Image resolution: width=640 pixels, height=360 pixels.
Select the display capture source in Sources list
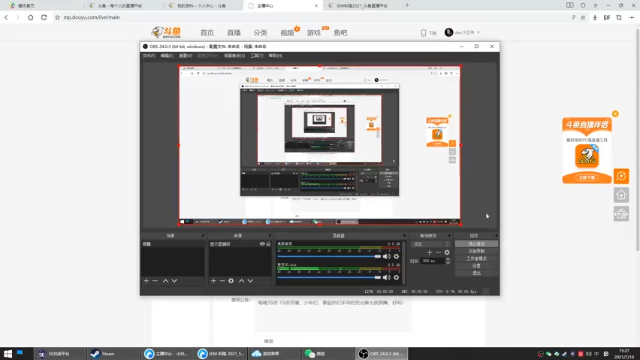point(234,244)
